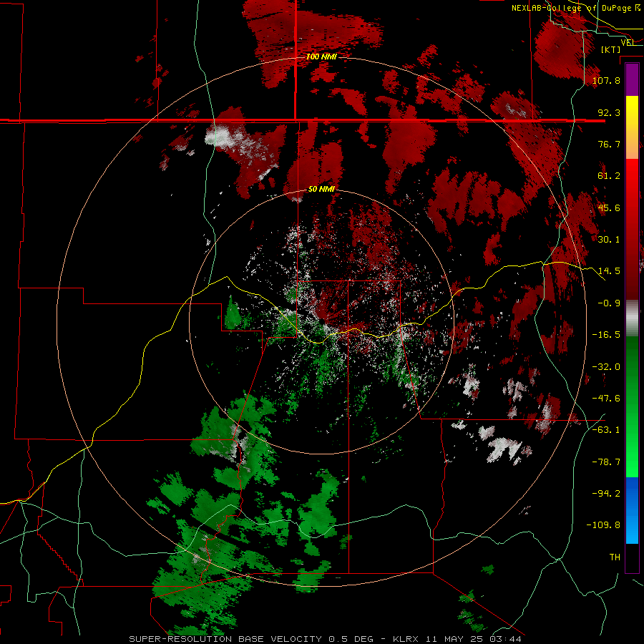Click the 76.7 scale value
The width and height of the screenshot is (644, 644).
coord(609,144)
